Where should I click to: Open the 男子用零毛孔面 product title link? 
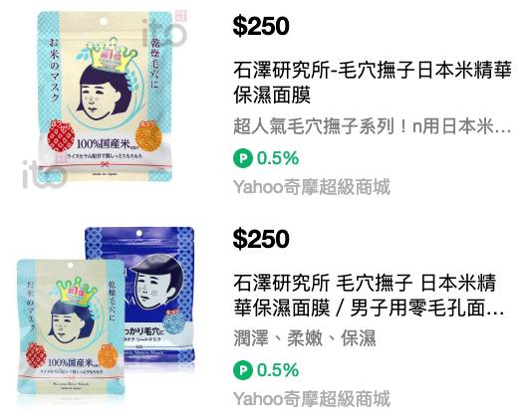(368, 295)
